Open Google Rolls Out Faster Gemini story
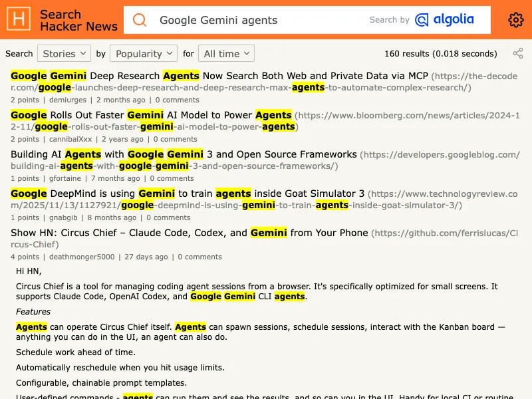This screenshot has height=399, width=532. tap(151, 115)
